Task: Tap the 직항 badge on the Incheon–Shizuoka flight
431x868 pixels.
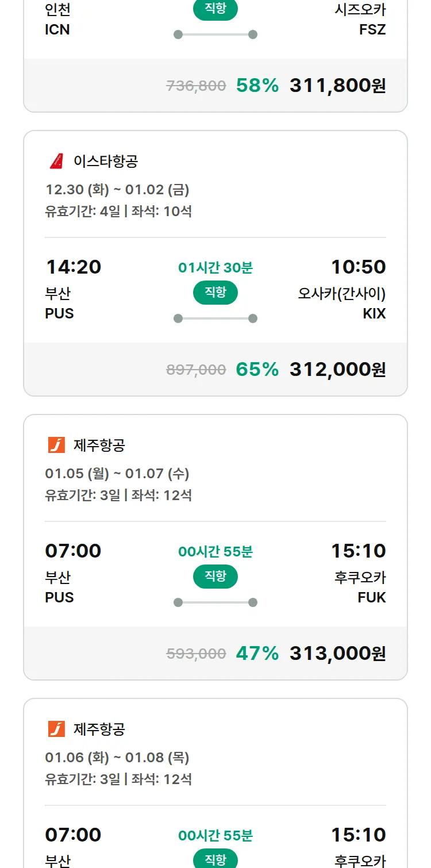Action: point(215,10)
